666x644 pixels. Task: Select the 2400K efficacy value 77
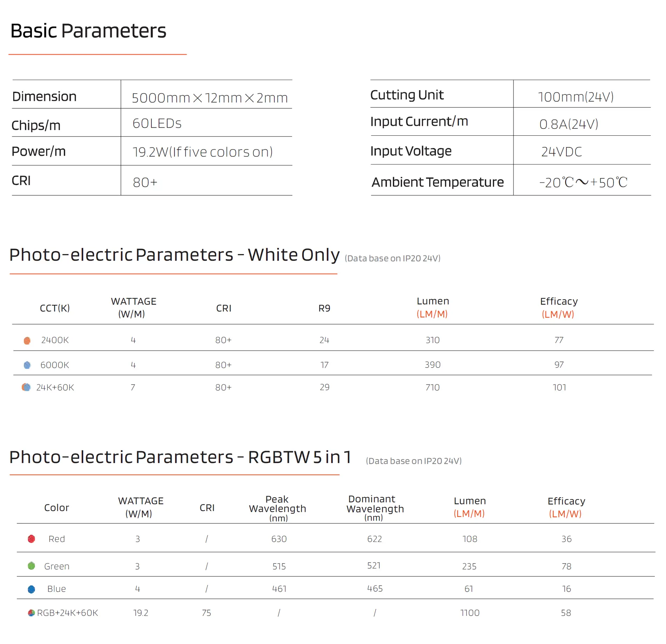coord(559,340)
